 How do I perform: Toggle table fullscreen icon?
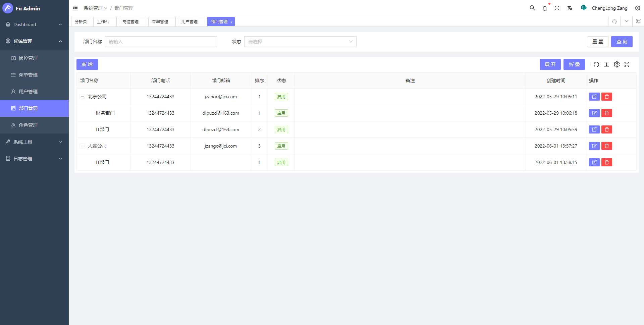click(627, 64)
